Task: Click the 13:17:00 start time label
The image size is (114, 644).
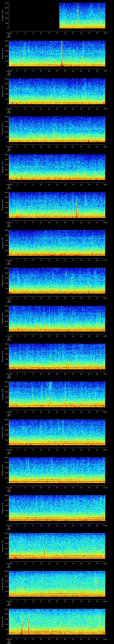Action: coord(9,525)
